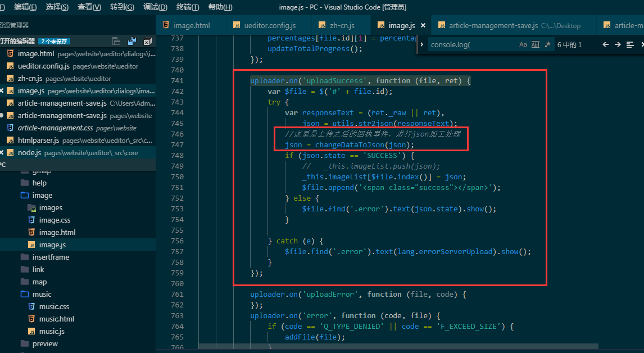Screen dimensions: 644x353
Task: Open the 查看(V) menu
Action: coord(89,7)
